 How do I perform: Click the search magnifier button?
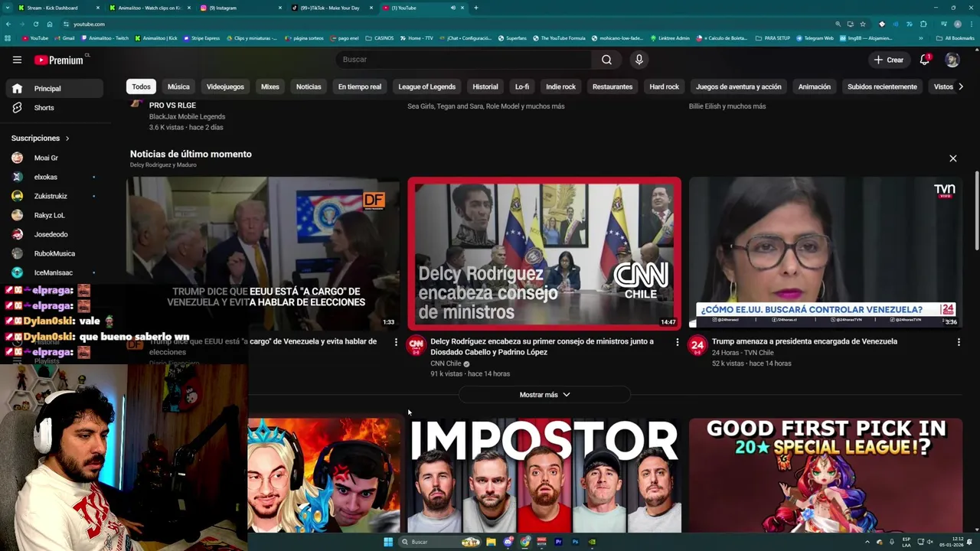pyautogui.click(x=606, y=60)
